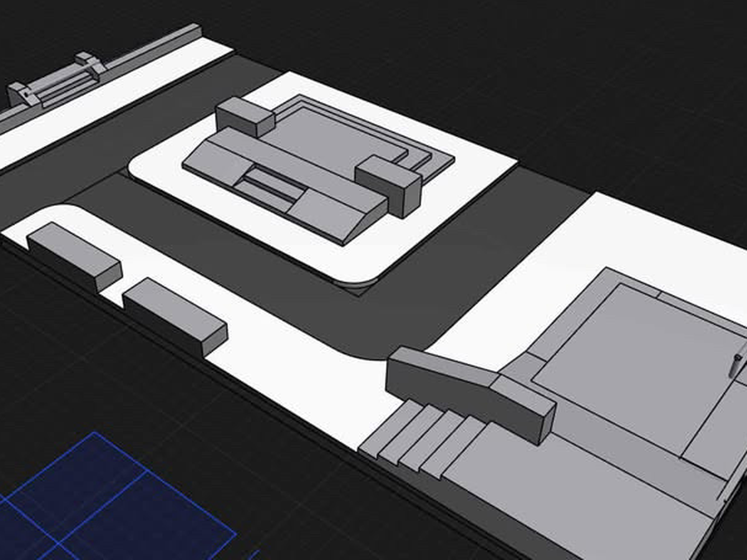Click the back-left cube on the central island

pos(244,116)
